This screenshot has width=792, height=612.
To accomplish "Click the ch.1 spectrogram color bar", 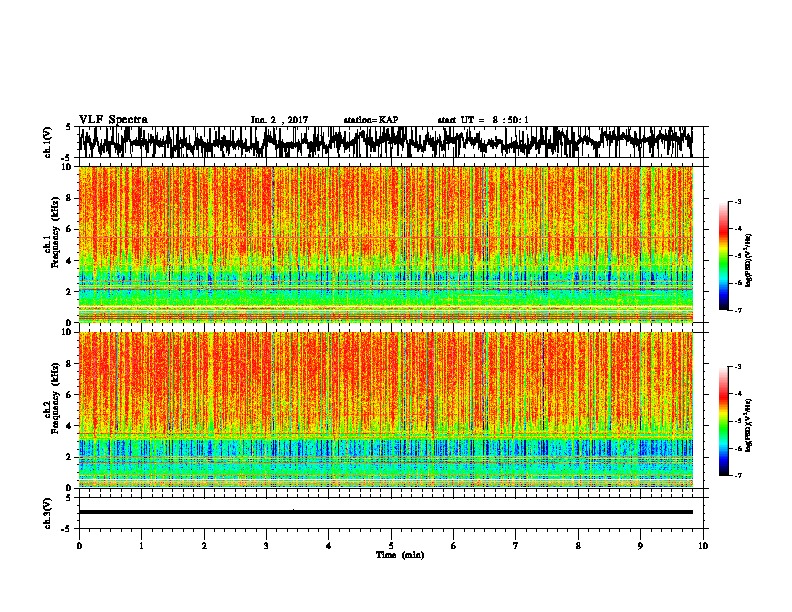I will (723, 256).
